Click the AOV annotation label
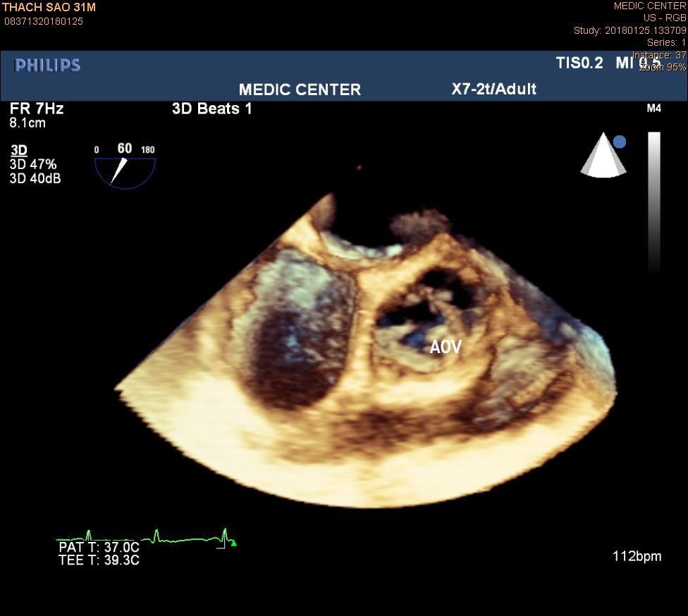 click(x=446, y=347)
